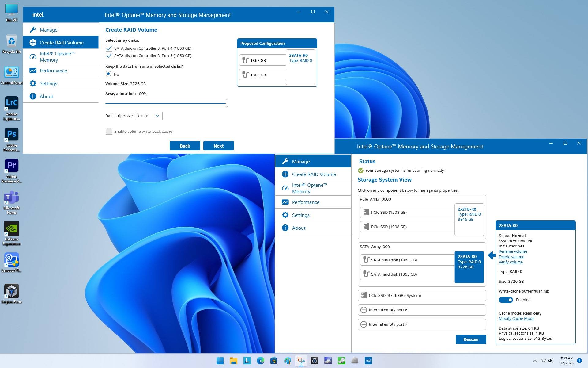Show hidden icons in the system tray

(x=535, y=361)
